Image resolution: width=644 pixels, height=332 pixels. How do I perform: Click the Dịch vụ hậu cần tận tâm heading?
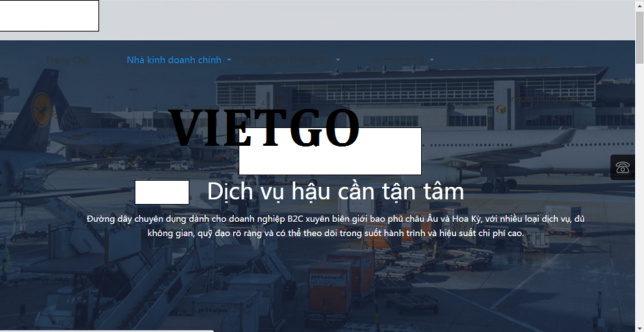pyautogui.click(x=335, y=191)
